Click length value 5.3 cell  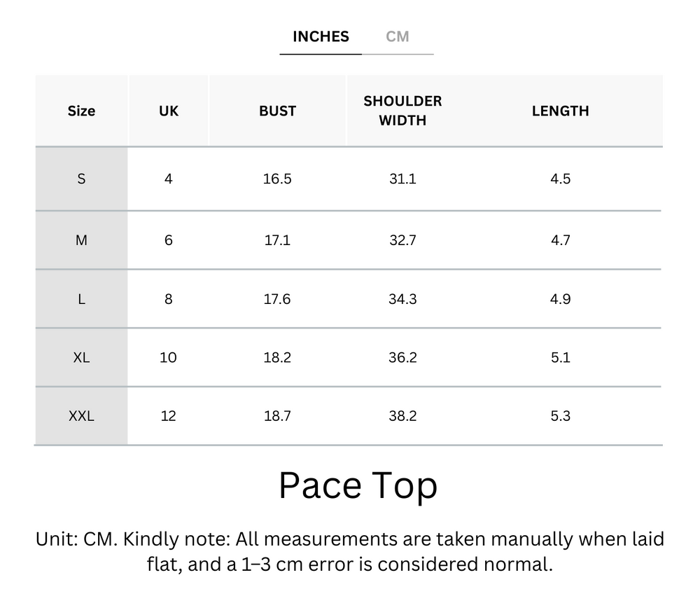(560, 416)
